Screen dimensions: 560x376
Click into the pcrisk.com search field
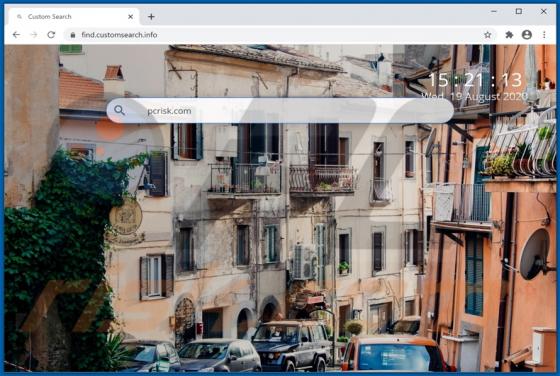280,111
